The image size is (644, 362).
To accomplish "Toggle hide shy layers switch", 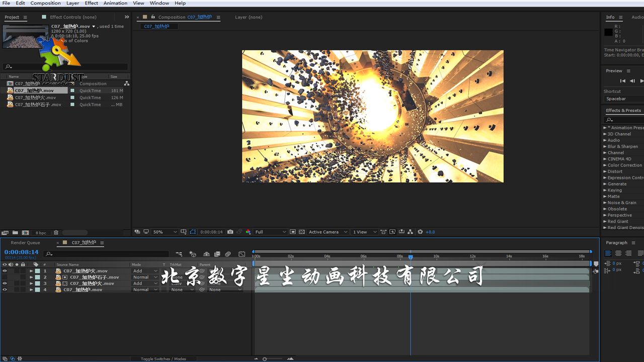I will 206,254.
